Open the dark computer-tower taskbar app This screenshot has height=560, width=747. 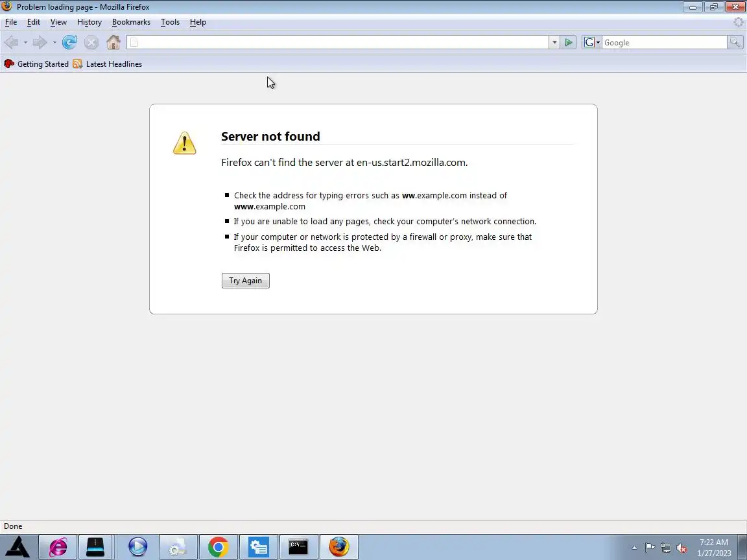pos(95,546)
